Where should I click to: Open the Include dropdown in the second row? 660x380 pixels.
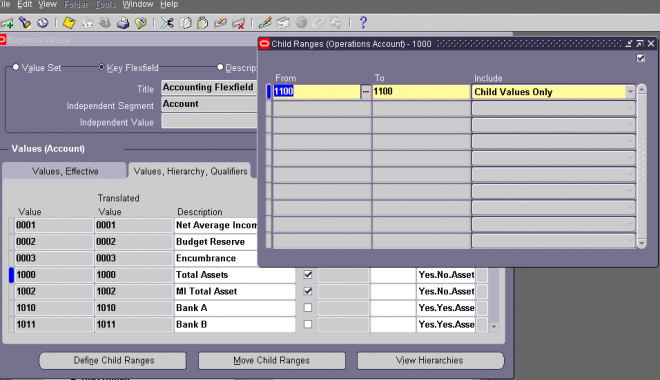[x=630, y=109]
